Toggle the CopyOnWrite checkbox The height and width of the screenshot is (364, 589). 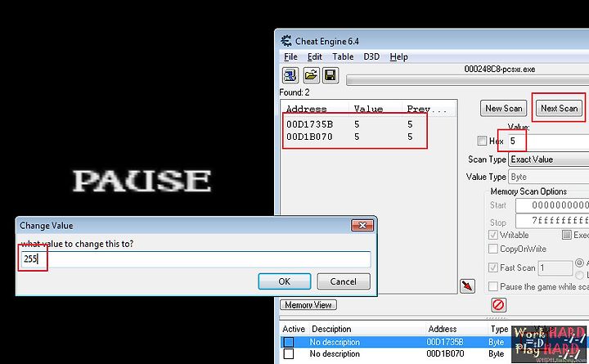492,249
